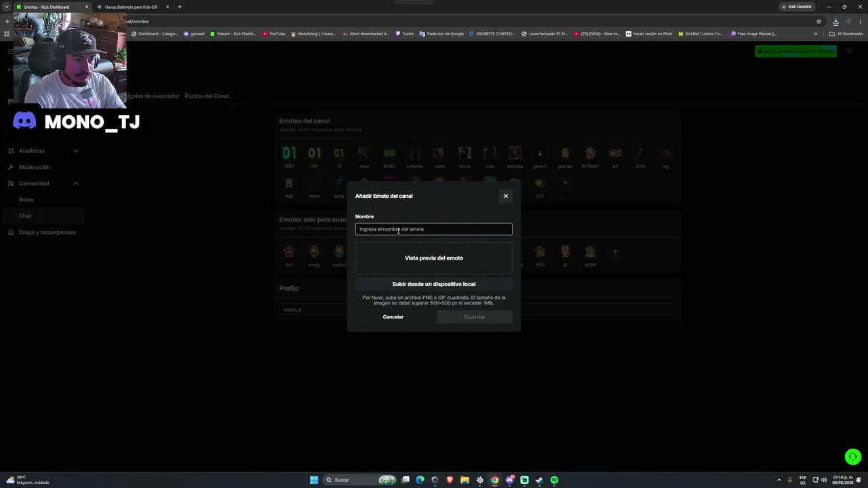Open Spotify from the taskbar
868x488 pixels.
tap(554, 480)
